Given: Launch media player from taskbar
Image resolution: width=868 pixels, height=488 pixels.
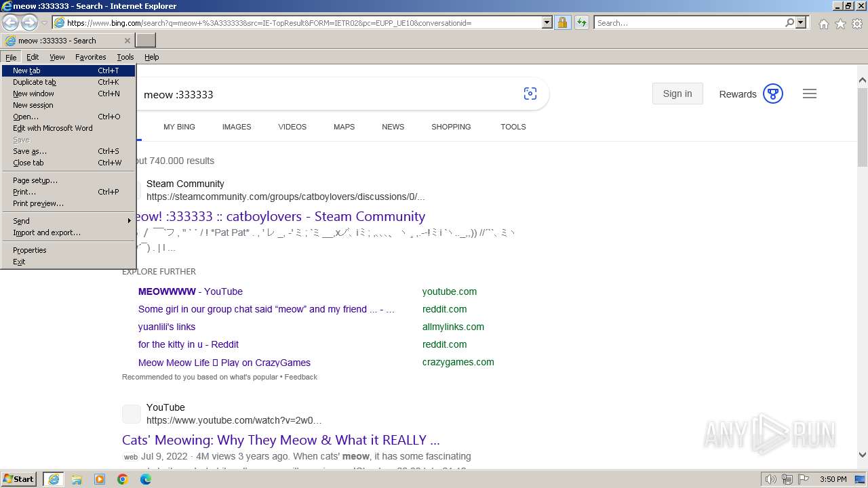Looking at the screenshot, I should click(100, 479).
